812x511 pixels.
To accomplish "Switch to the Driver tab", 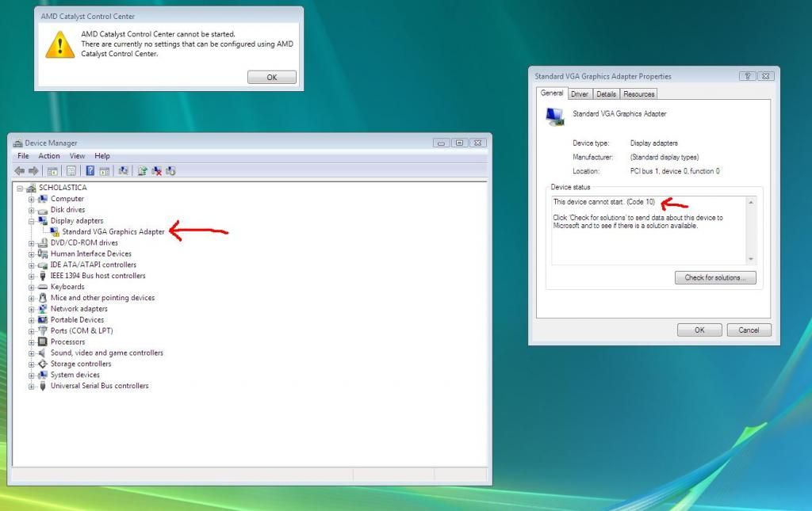I will coord(580,94).
